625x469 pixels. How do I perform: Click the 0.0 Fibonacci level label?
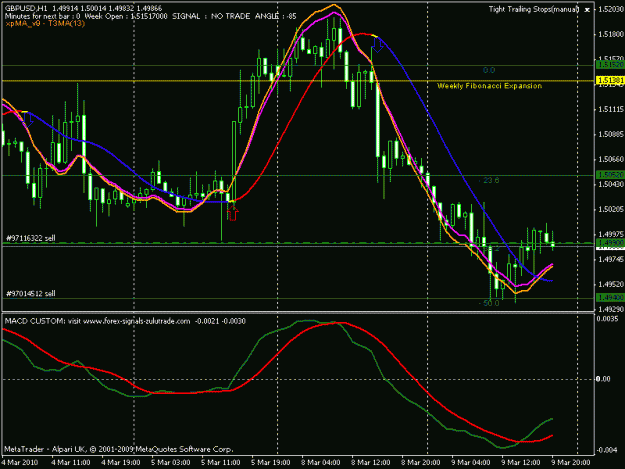[x=489, y=71]
